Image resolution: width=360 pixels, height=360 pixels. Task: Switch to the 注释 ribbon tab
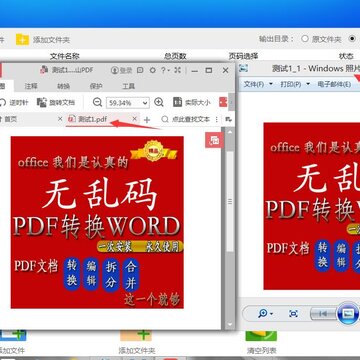point(31,86)
